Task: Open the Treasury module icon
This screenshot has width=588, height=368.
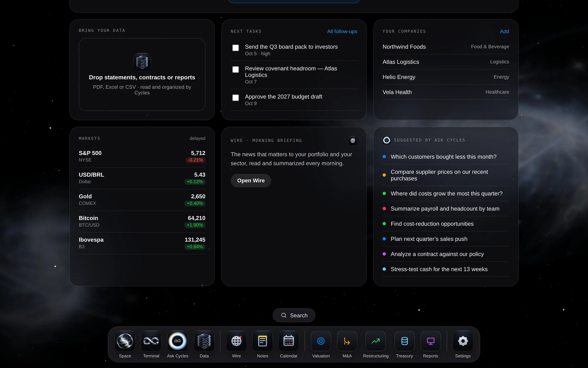Action: pos(404,341)
